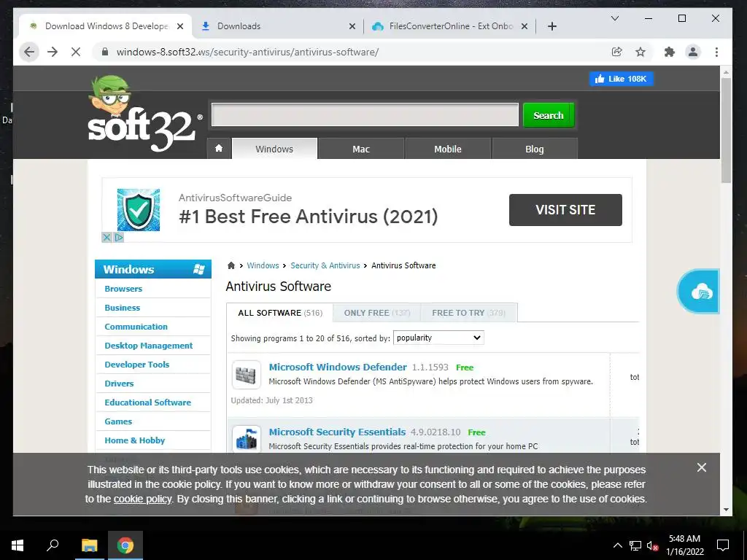This screenshot has height=560, width=747.
Task: Close the FilesConverterOnline tab
Action: 525,26
